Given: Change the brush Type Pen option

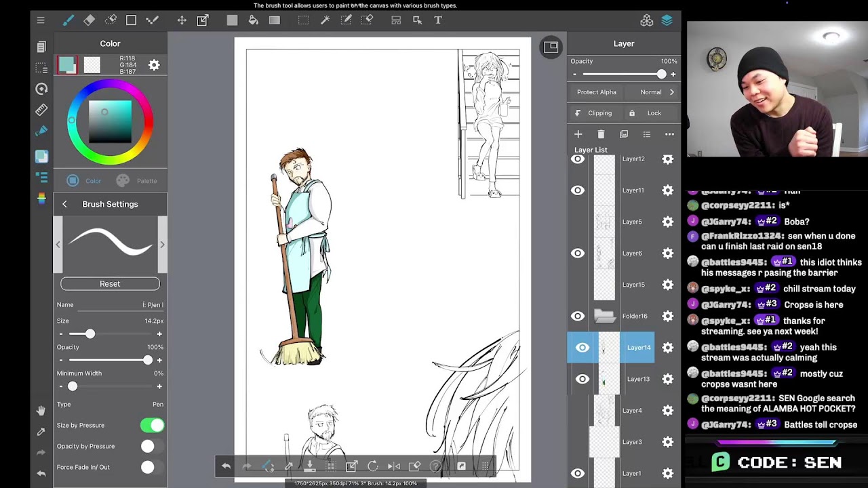Looking at the screenshot, I should click(x=110, y=404).
